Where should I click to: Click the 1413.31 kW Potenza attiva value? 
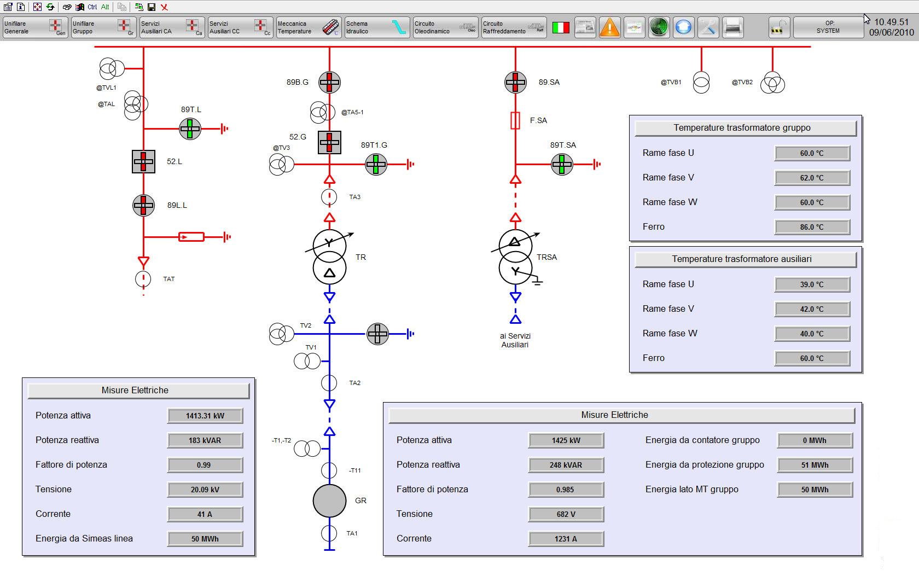pyautogui.click(x=205, y=416)
